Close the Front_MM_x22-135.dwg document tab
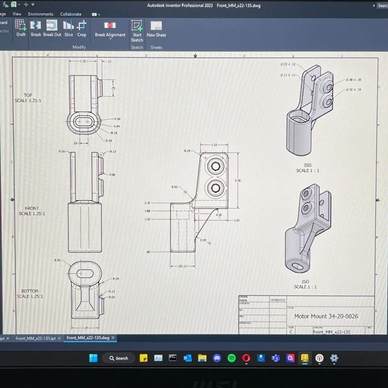388x388 pixels. (x=113, y=338)
